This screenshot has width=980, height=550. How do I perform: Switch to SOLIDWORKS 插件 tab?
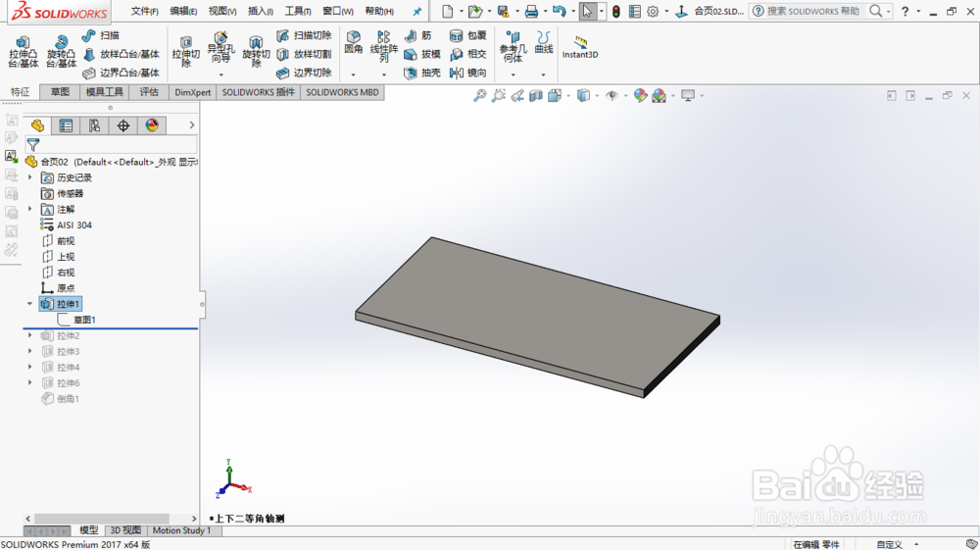(x=258, y=92)
